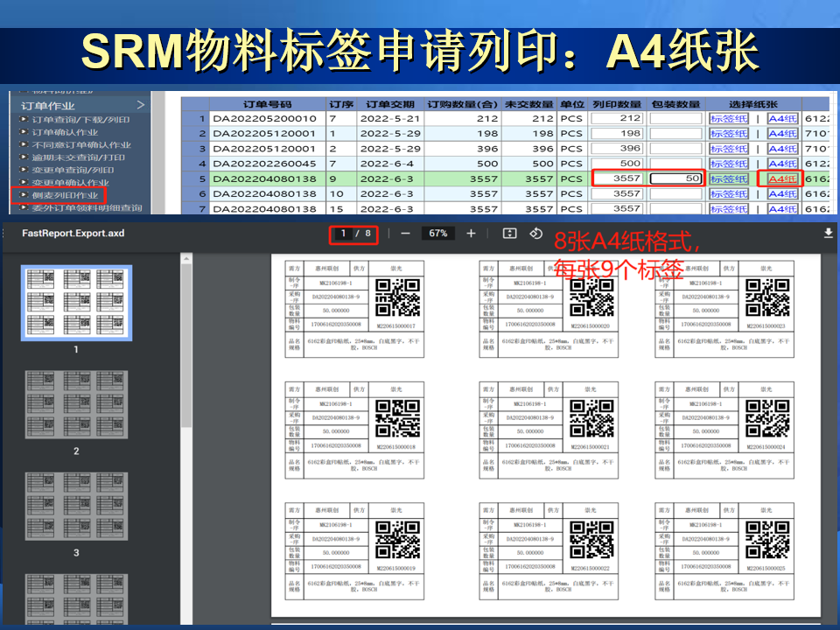Open 委外订单领料明细查询 in the side menu
840x630 pixels.
[87, 208]
